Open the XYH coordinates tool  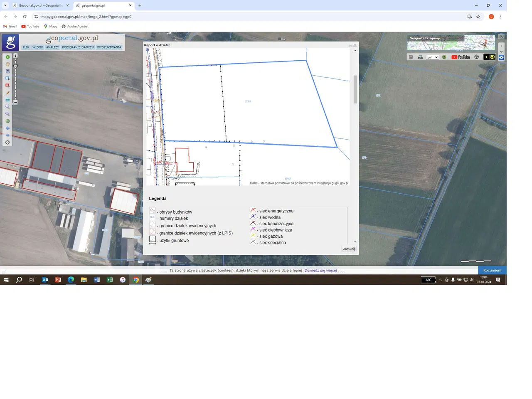point(7,100)
